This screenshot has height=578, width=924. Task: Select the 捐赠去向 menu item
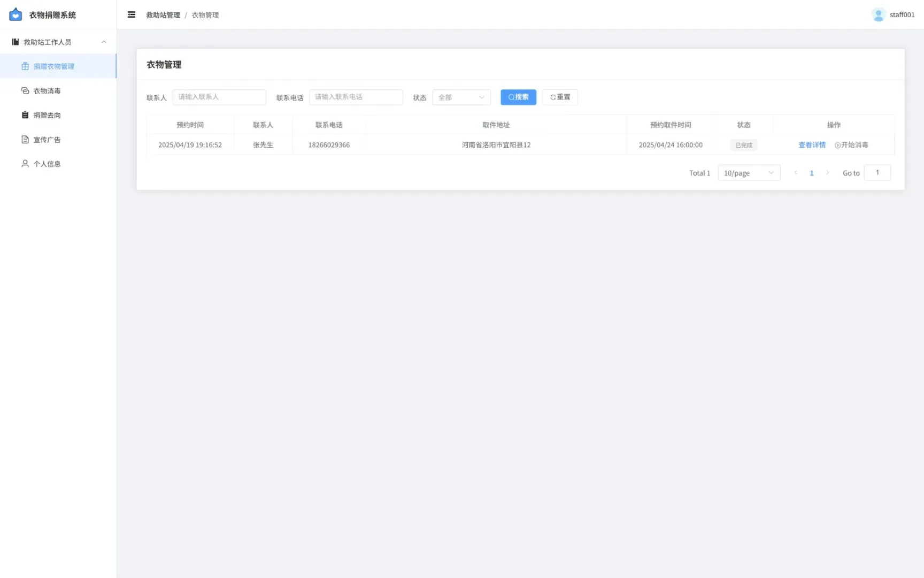(58, 115)
